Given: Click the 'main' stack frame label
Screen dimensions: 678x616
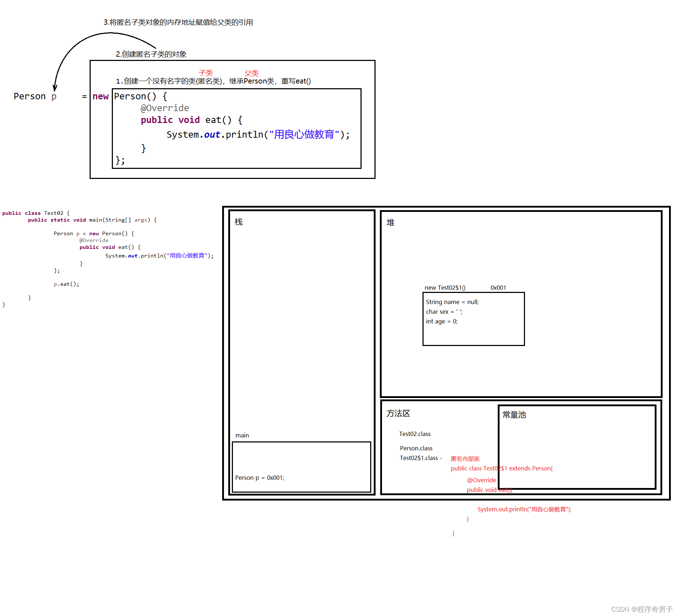Looking at the screenshot, I should click(x=242, y=435).
